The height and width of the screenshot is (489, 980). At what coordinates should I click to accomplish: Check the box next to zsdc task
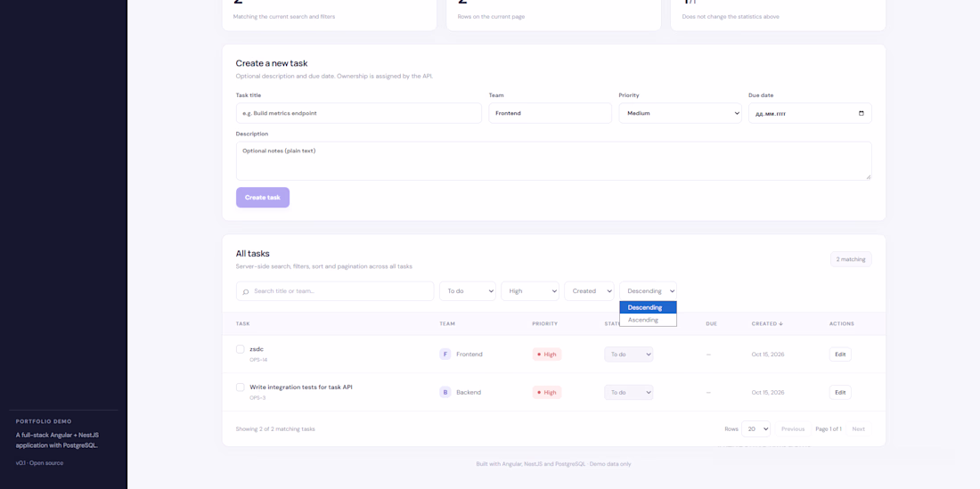[240, 349]
